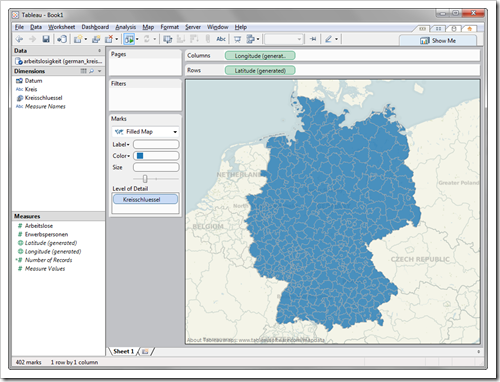Click the Group Members paperclip icon
The image size is (500, 382).
tap(208, 39)
